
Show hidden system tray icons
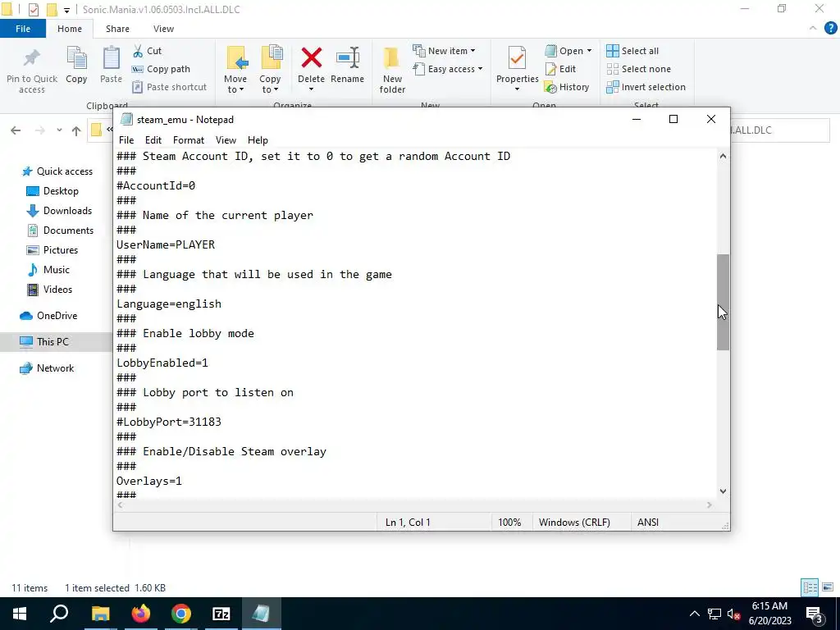tap(694, 614)
